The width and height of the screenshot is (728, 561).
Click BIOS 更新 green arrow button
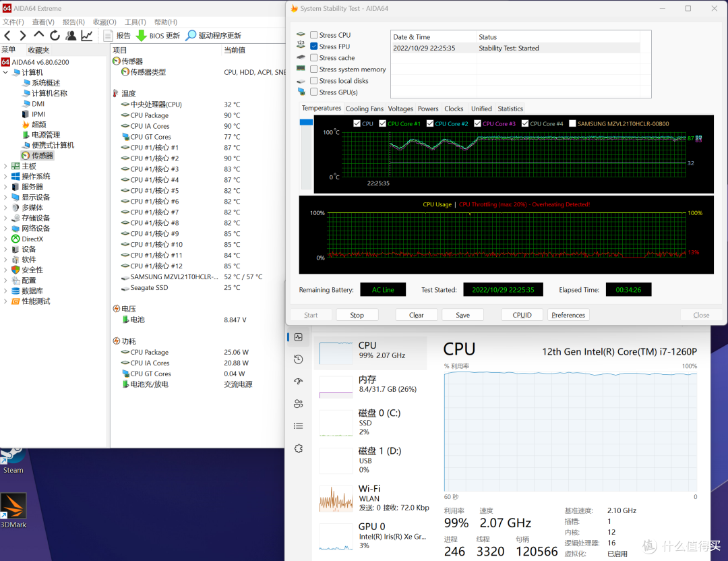click(x=158, y=35)
